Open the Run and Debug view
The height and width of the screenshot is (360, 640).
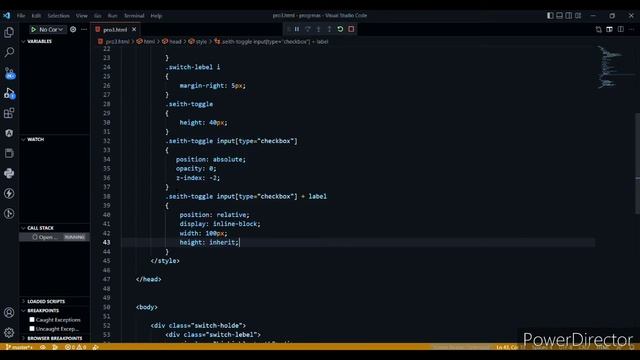coord(9,93)
